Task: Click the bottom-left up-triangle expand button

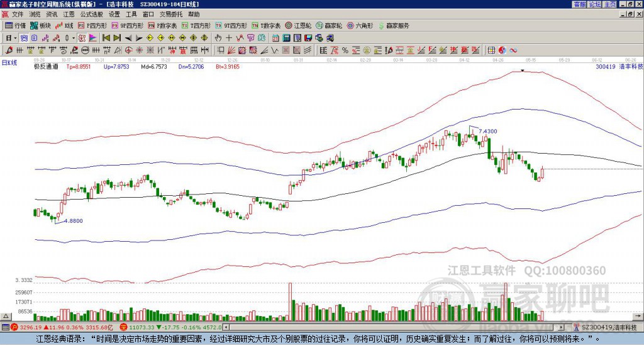Action: click(x=6, y=316)
